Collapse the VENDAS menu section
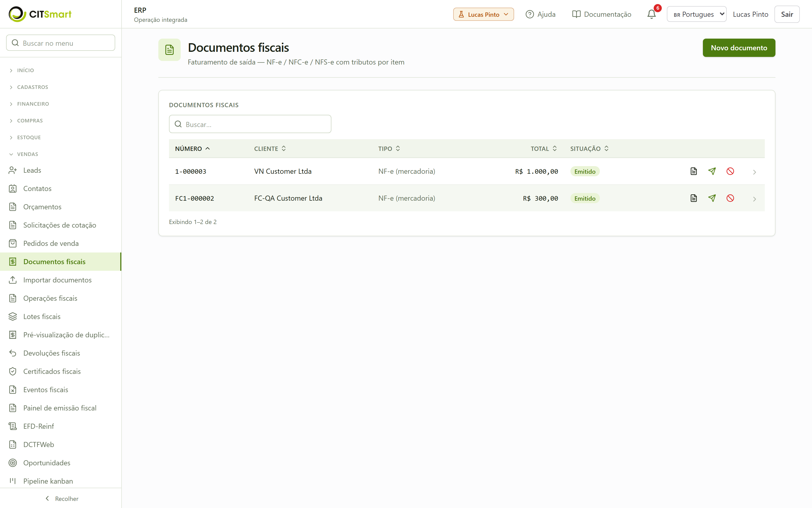812x508 pixels. point(60,154)
